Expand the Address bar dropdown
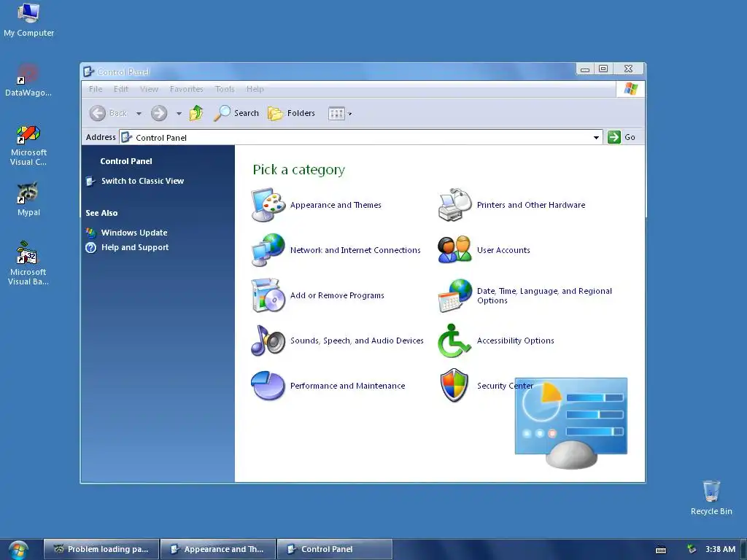747x560 pixels. tap(596, 138)
